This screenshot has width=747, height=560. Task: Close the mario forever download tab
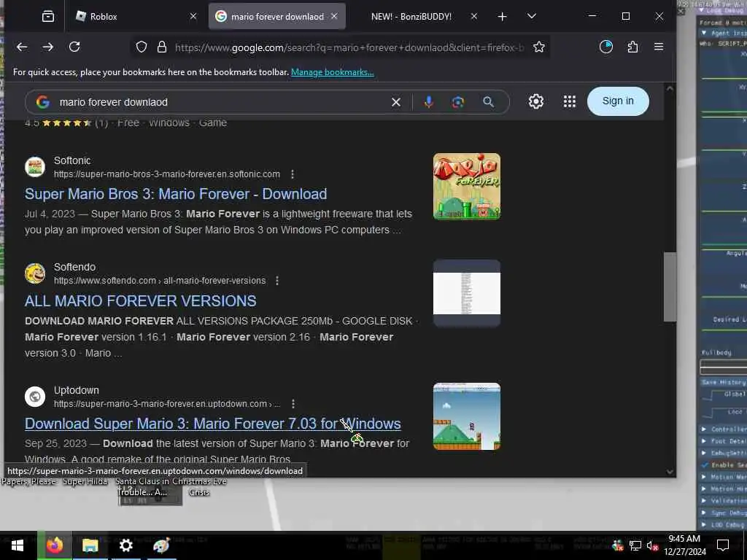point(334,17)
